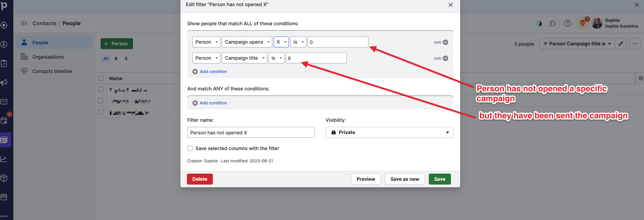
Task: Click the green Save button
Action: pyautogui.click(x=439, y=179)
